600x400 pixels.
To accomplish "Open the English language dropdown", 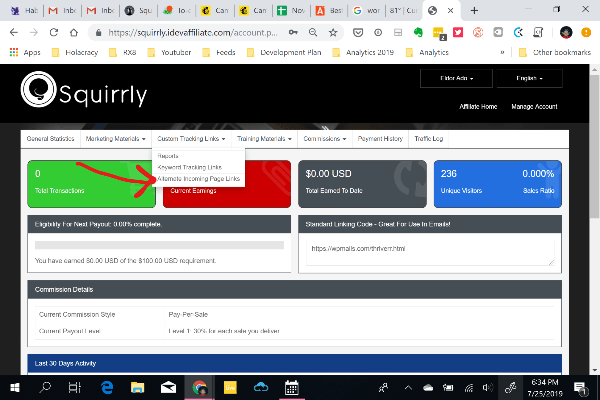I will [x=529, y=78].
